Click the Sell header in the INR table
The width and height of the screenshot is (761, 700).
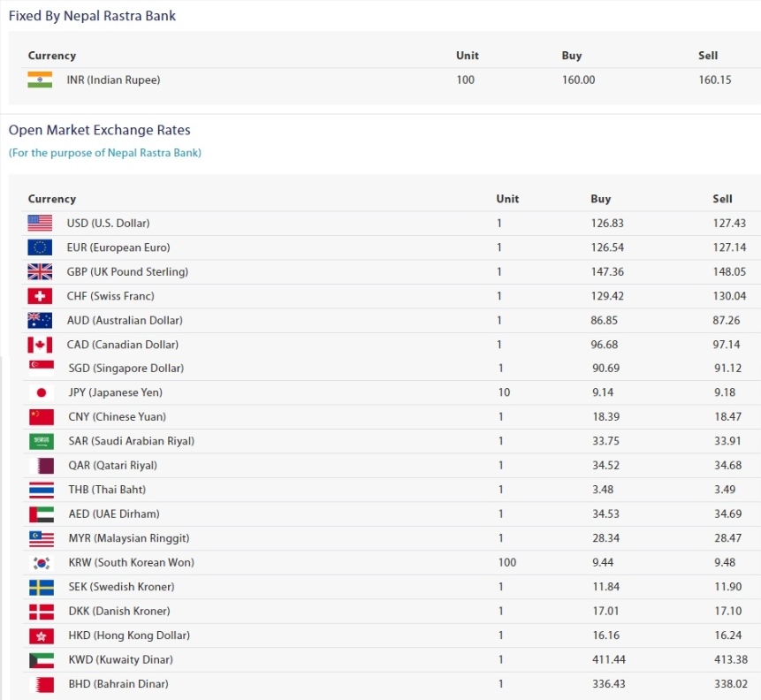click(x=708, y=56)
